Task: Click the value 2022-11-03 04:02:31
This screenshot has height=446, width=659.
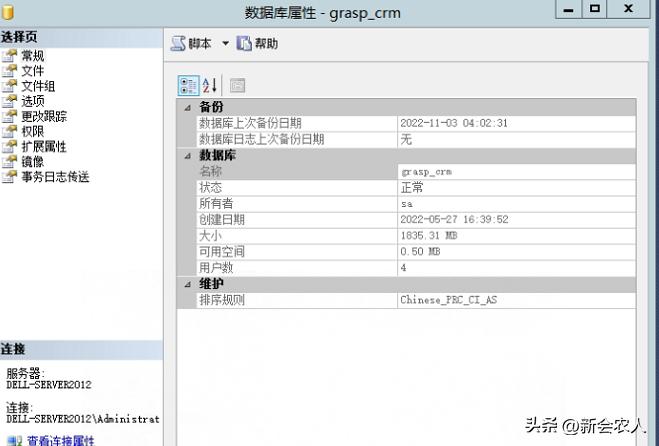Action: (x=454, y=123)
